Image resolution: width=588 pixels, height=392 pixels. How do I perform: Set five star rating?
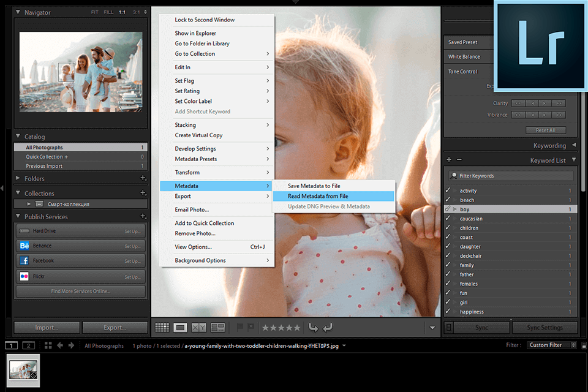(297, 328)
